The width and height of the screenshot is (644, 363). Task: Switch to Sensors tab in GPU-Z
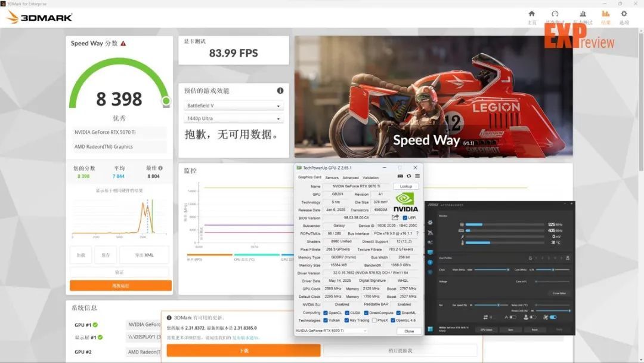(332, 177)
